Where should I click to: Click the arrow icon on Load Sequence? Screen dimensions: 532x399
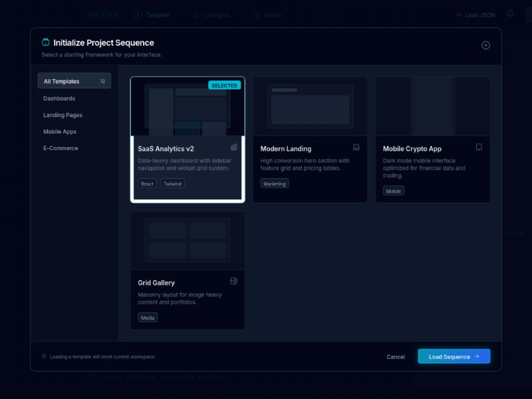[x=477, y=356]
